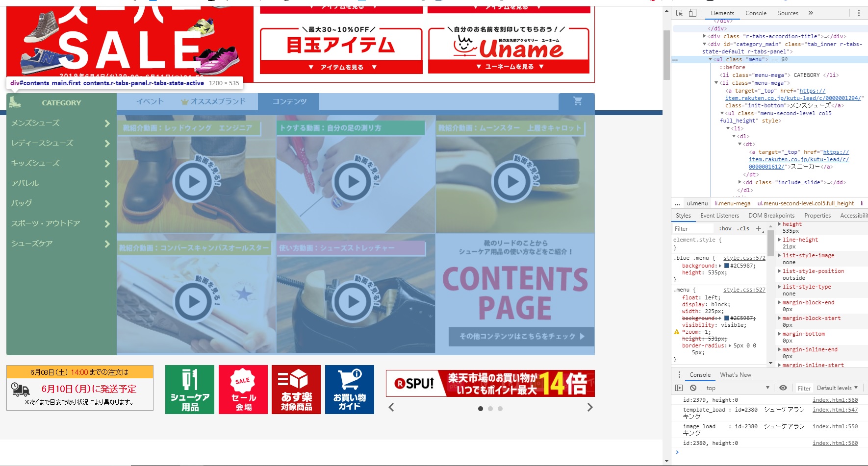This screenshot has width=868, height=466.
Task: Play the shoe stretcher video
Action: [x=354, y=301]
